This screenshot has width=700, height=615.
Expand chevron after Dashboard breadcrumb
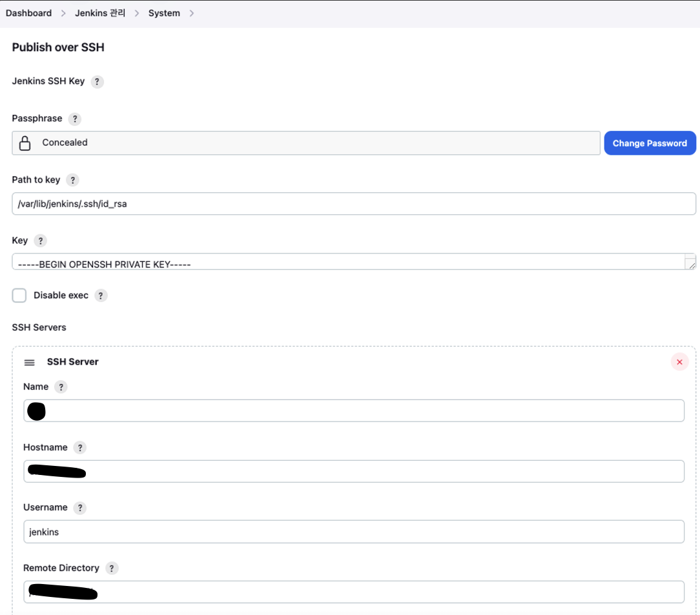[63, 14]
